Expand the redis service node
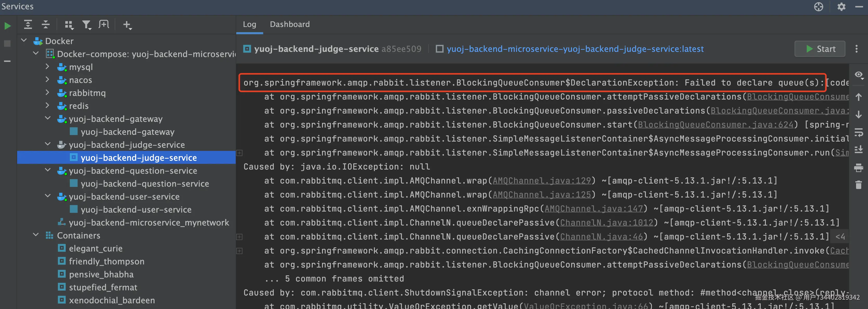868x309 pixels. (x=48, y=106)
